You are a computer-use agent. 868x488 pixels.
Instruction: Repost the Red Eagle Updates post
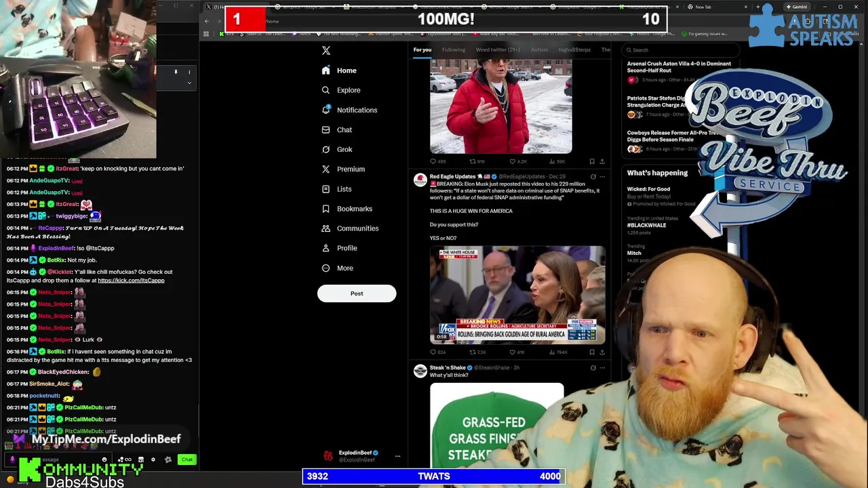coord(473,352)
